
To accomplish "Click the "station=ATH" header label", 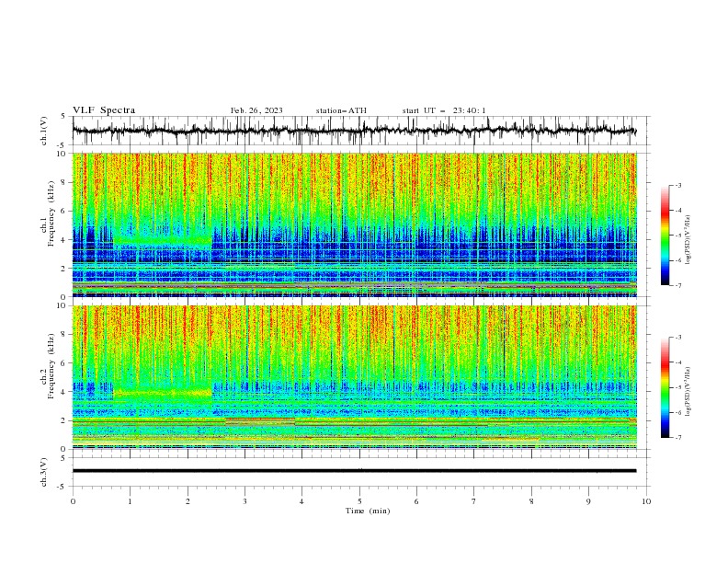I will click(341, 110).
